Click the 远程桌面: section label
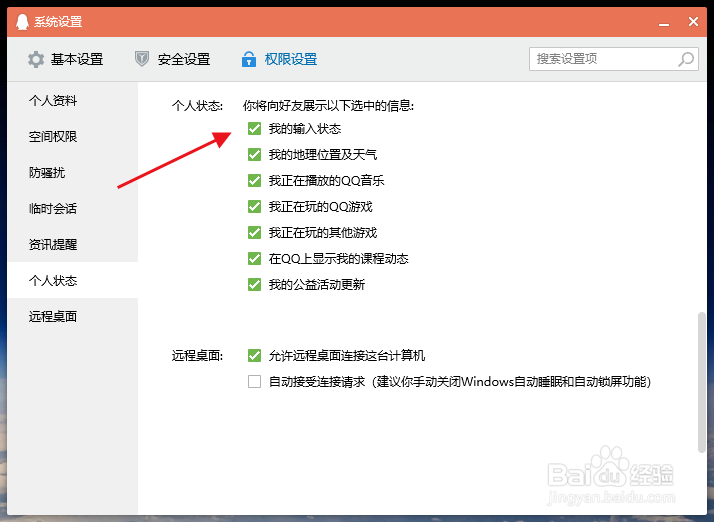Screen dimensions: 714x522 (x=197, y=355)
